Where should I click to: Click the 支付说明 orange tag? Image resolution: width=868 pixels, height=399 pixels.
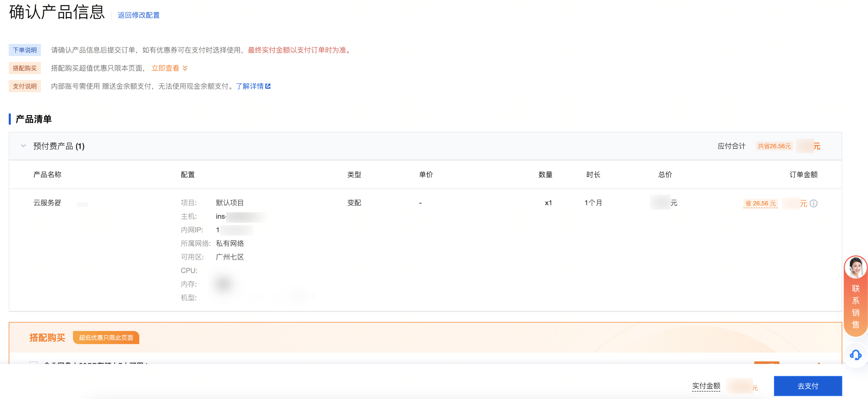coord(25,86)
